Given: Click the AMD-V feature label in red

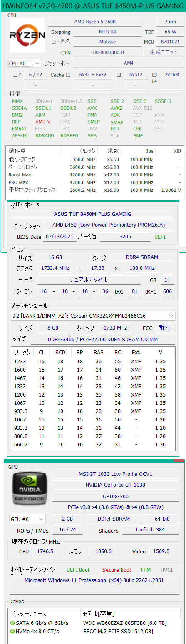Looking at the screenshot, I should [x=43, y=122].
